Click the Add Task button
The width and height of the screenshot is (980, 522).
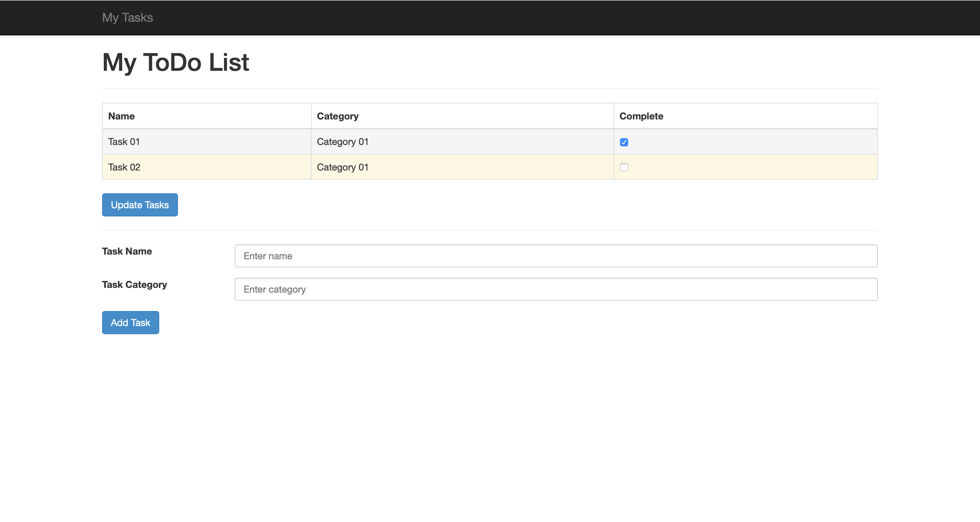(x=130, y=323)
